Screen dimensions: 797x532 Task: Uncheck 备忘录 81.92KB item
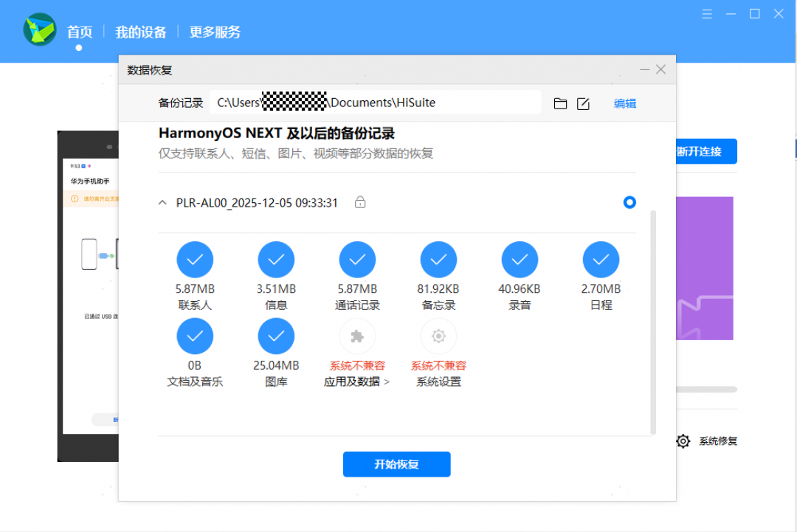(438, 260)
